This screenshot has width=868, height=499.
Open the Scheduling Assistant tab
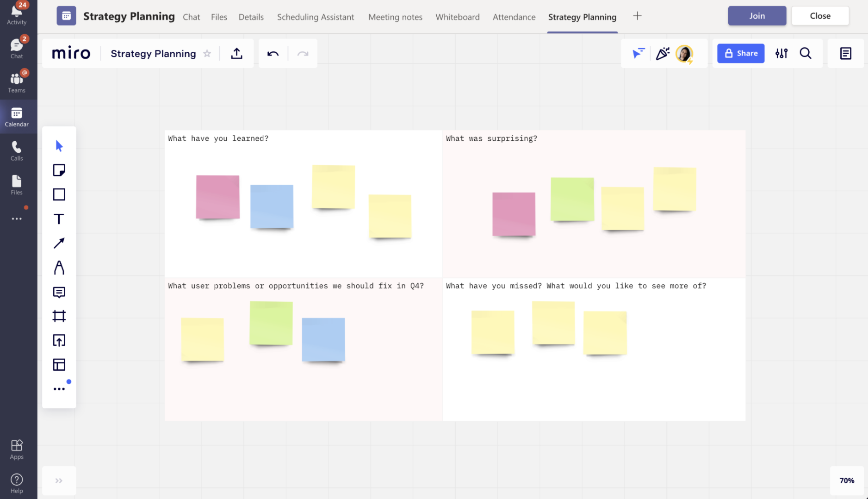(316, 17)
